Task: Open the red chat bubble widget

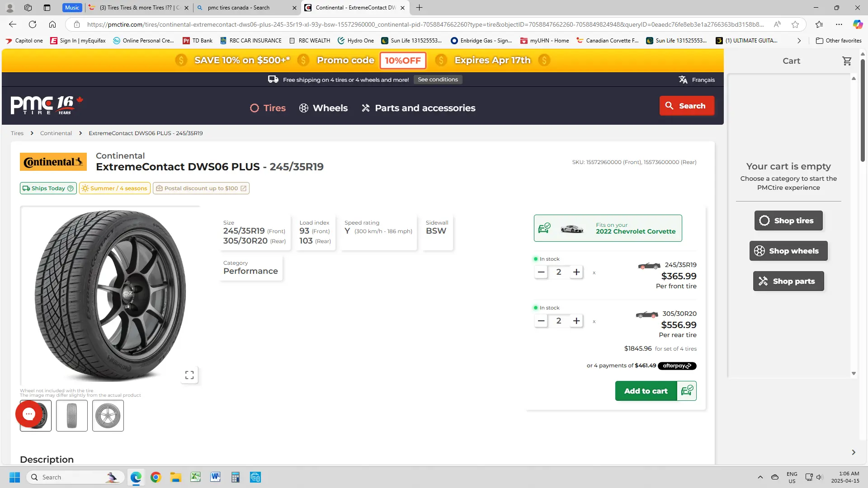Action: pyautogui.click(x=29, y=413)
